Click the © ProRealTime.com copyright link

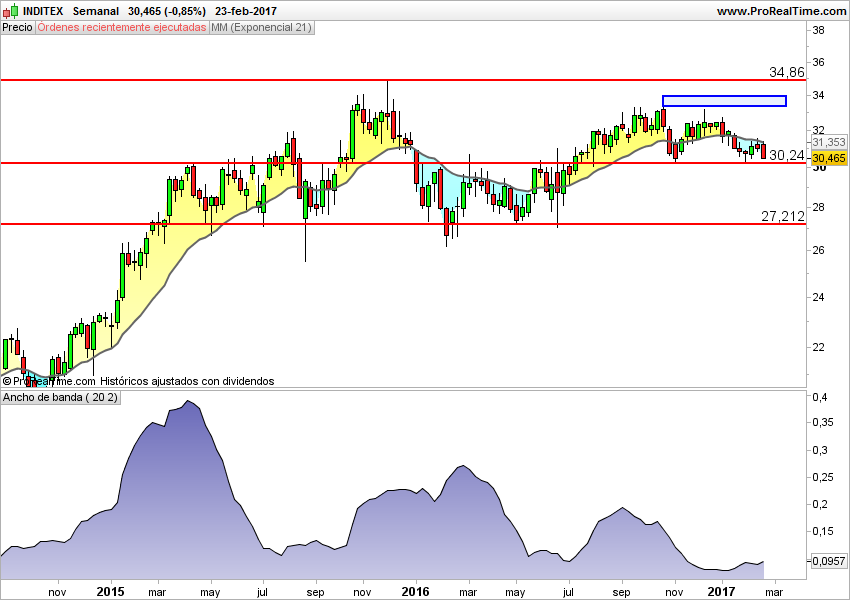click(x=47, y=381)
